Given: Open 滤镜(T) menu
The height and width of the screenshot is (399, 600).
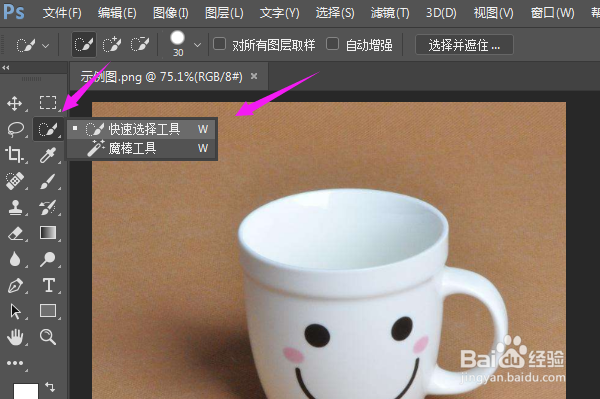Looking at the screenshot, I should pos(390,13).
